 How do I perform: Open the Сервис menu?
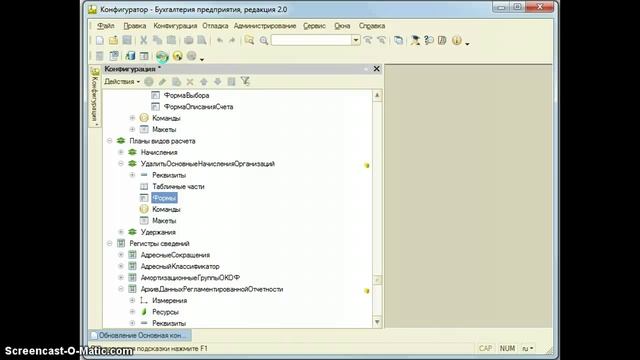pos(314,26)
